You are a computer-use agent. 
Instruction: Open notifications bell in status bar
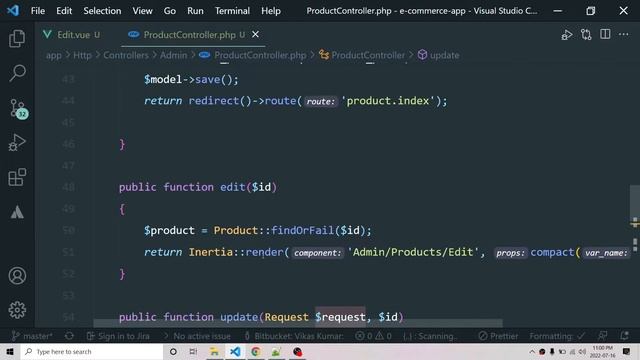coord(624,336)
